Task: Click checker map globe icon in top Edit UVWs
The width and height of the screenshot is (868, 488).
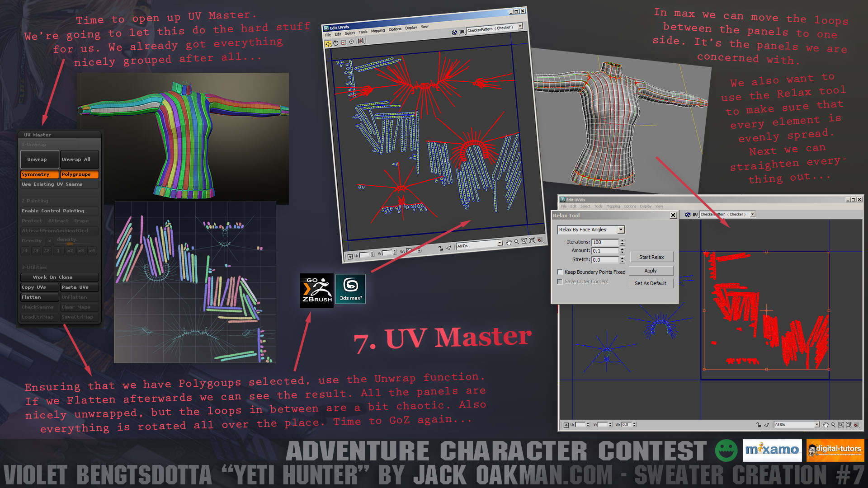Action: pos(454,32)
